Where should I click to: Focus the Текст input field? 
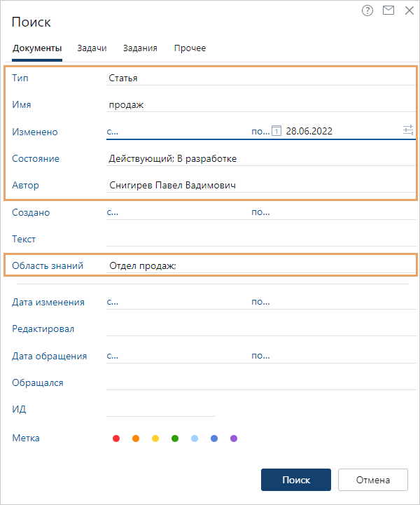(259, 239)
